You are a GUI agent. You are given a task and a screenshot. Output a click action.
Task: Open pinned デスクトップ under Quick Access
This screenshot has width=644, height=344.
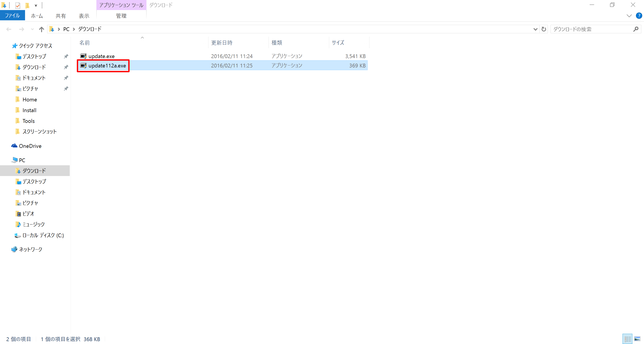tap(34, 57)
